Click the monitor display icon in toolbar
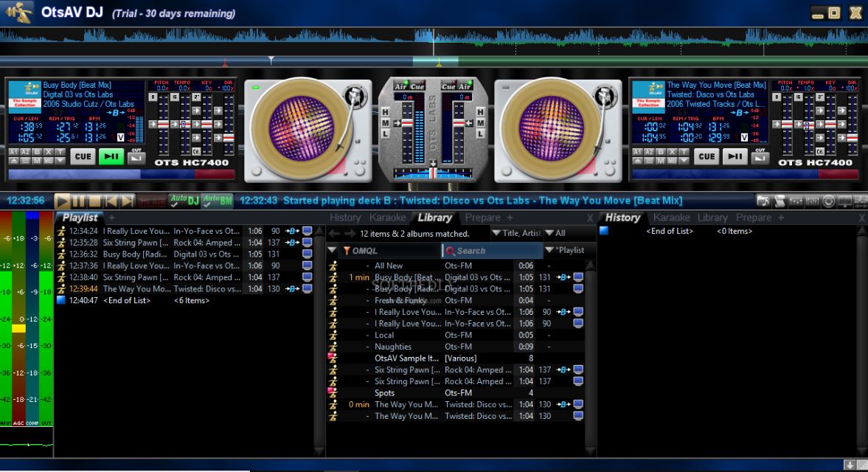Screen dimensions: 868x472 [844, 201]
